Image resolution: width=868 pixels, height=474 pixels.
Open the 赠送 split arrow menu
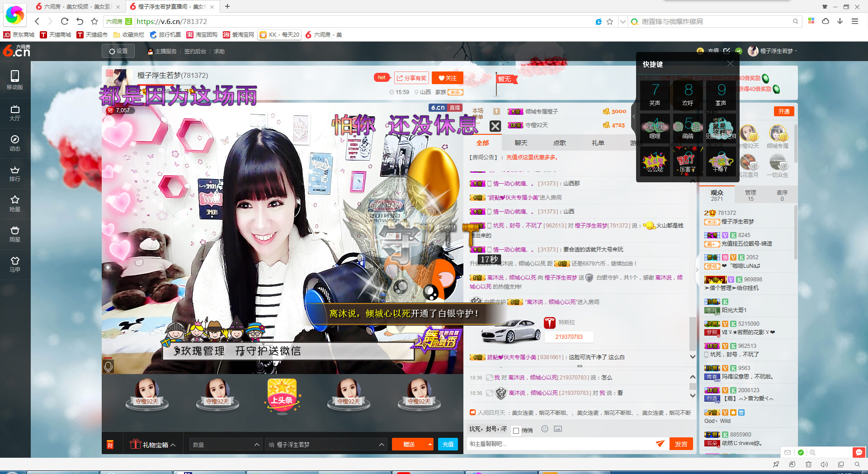[x=429, y=445]
